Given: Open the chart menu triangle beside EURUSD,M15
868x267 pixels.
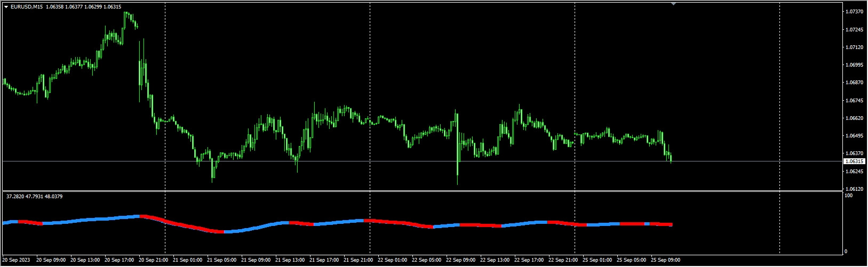Looking at the screenshot, I should (6, 7).
